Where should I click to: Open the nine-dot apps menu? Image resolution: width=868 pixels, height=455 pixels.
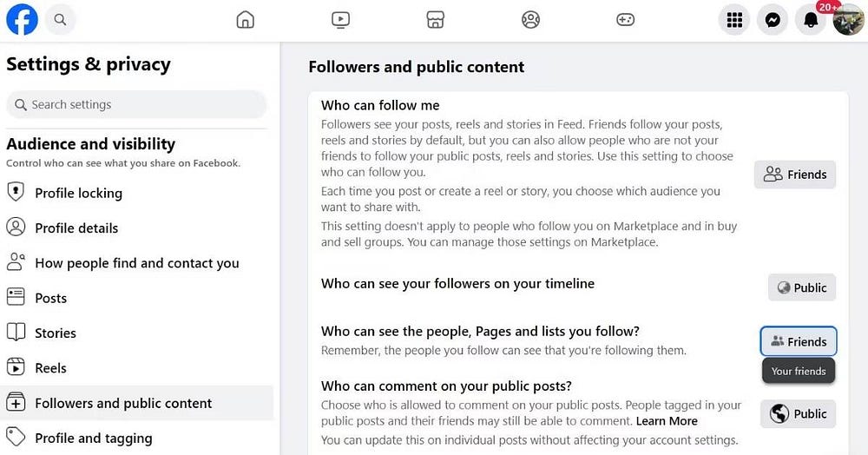(734, 20)
